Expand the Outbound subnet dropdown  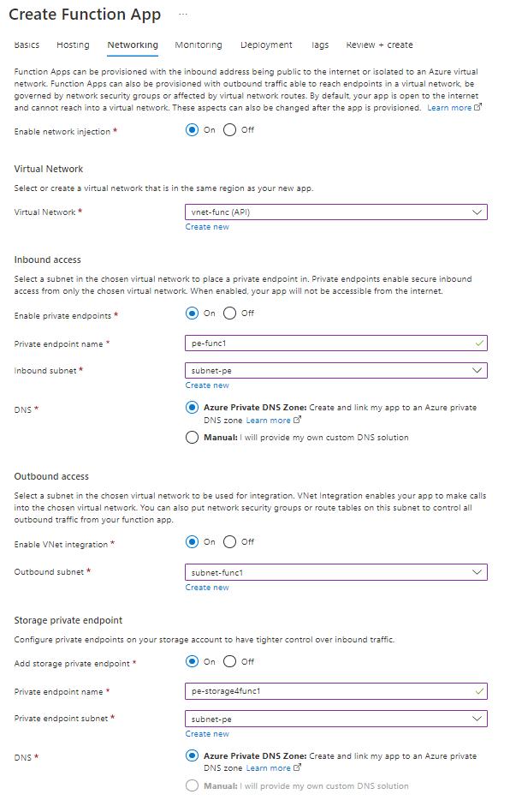tap(335, 572)
